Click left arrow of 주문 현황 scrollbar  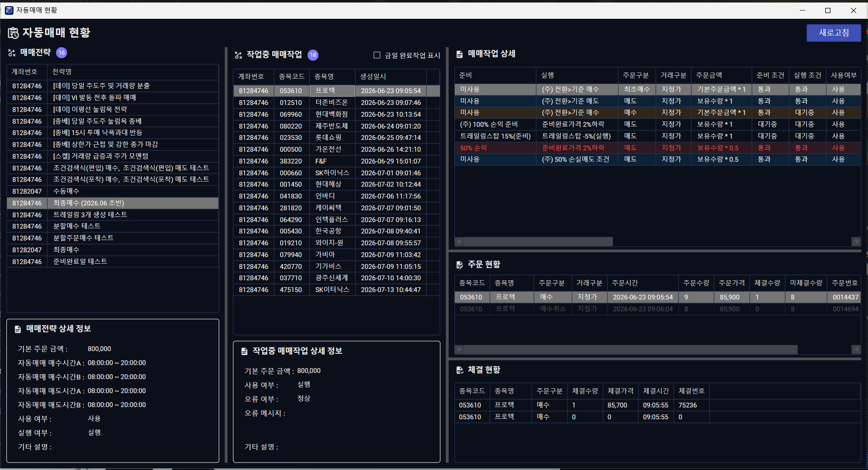[460, 349]
